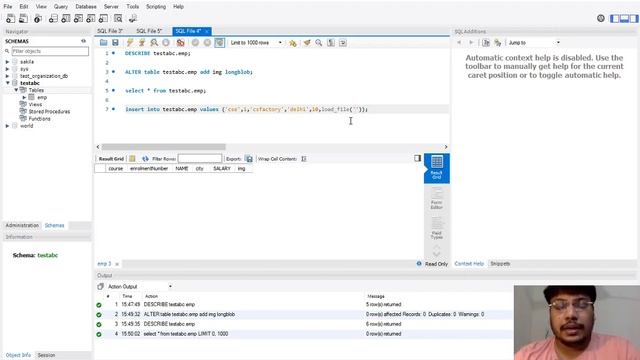
Task: Switch to the SQL File 3 tab
Action: pyautogui.click(x=110, y=31)
